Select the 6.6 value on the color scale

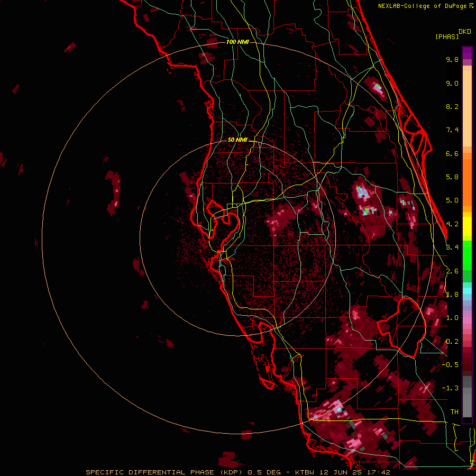coord(452,153)
